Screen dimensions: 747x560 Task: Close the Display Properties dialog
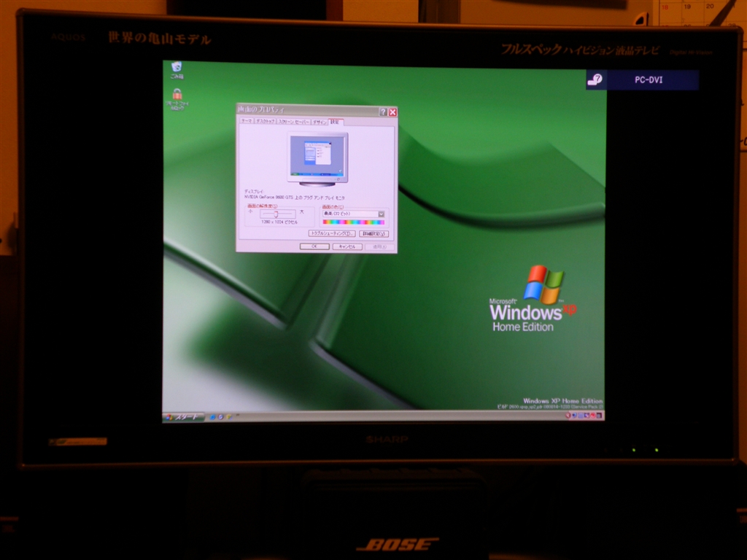tap(392, 112)
